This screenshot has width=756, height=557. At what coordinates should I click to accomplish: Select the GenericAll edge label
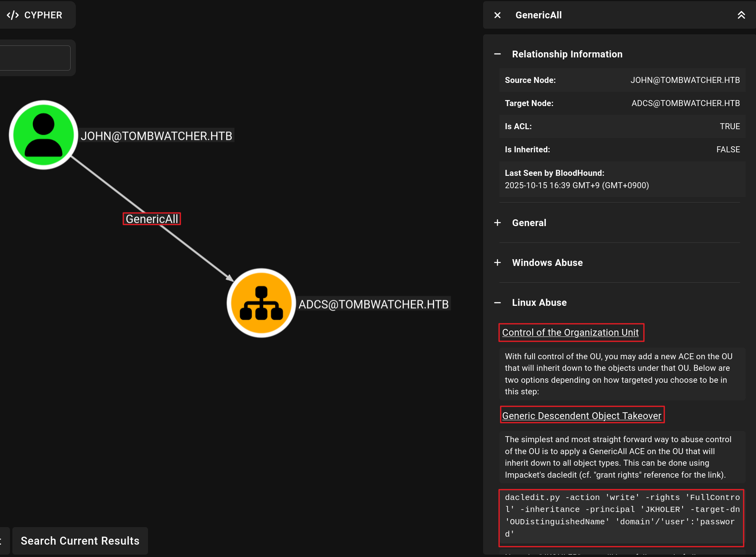click(152, 219)
